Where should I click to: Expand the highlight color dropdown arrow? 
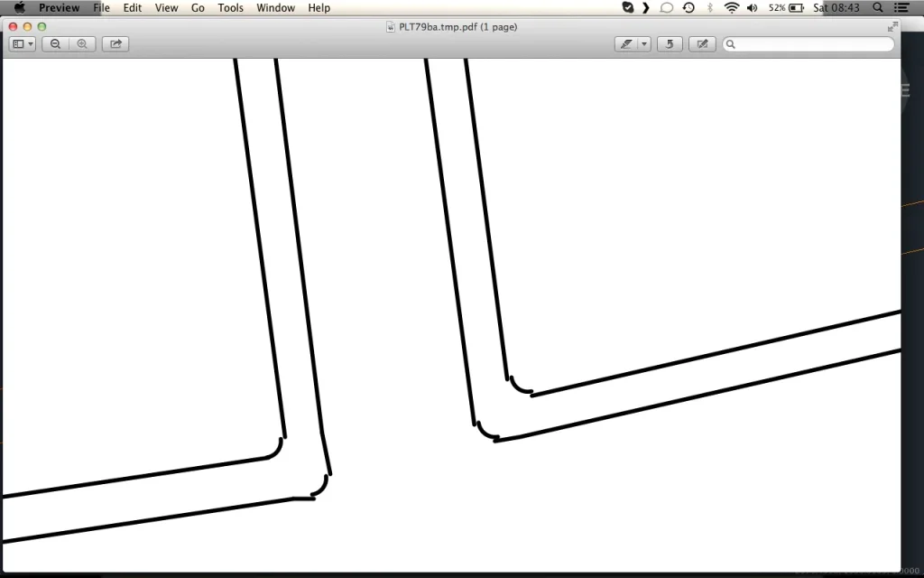[x=644, y=43]
